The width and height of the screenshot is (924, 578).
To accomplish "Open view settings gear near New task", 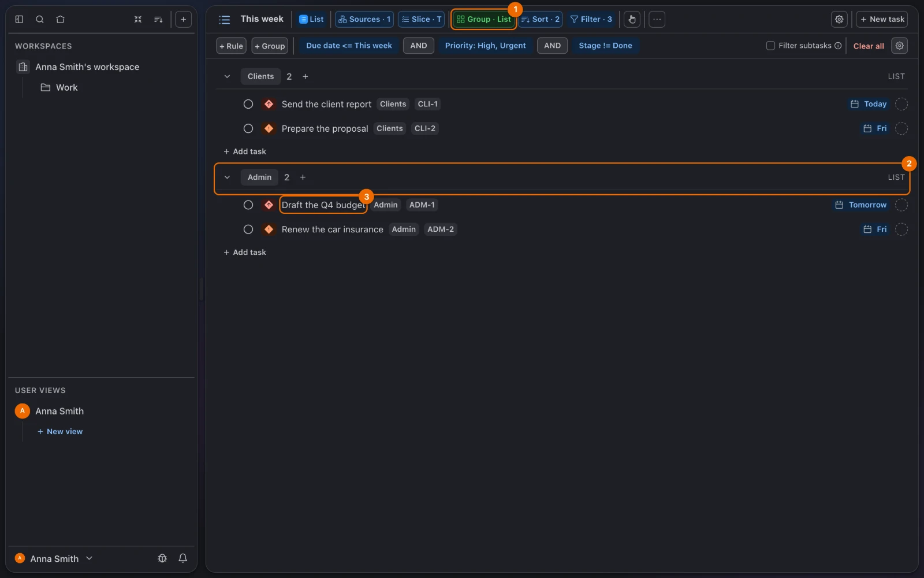I will point(839,19).
